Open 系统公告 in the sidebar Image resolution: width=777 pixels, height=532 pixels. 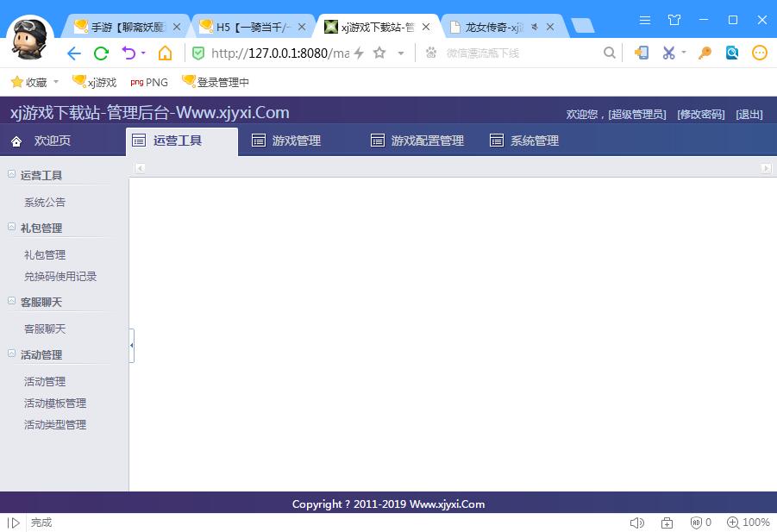point(45,203)
